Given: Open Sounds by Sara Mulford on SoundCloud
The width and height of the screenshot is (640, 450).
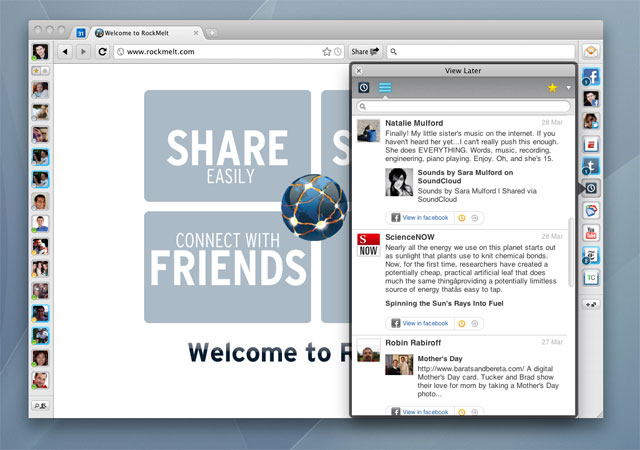Looking at the screenshot, I should 465,176.
